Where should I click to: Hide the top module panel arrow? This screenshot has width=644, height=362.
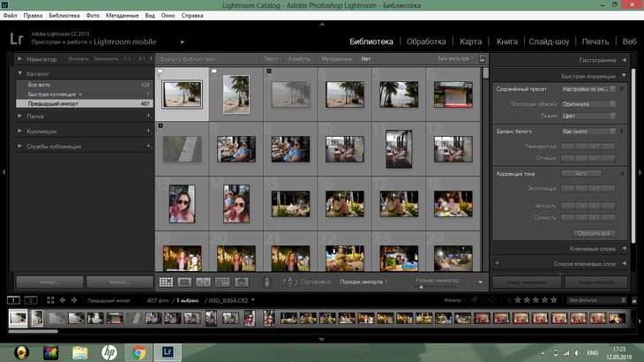[x=322, y=24]
